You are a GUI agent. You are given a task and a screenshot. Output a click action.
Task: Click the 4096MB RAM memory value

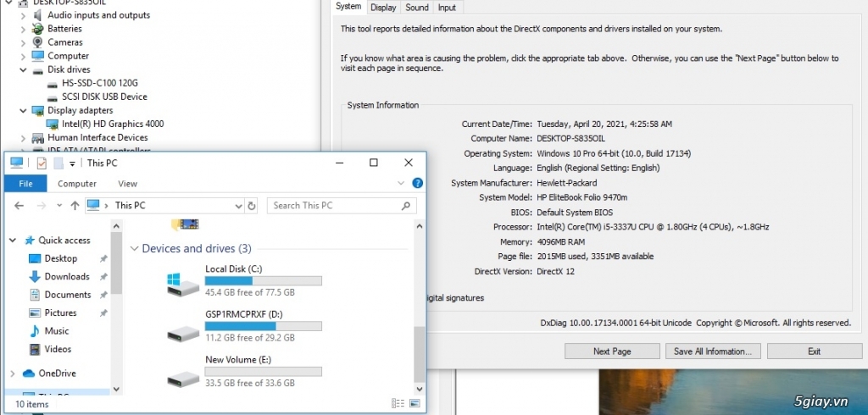tap(561, 242)
